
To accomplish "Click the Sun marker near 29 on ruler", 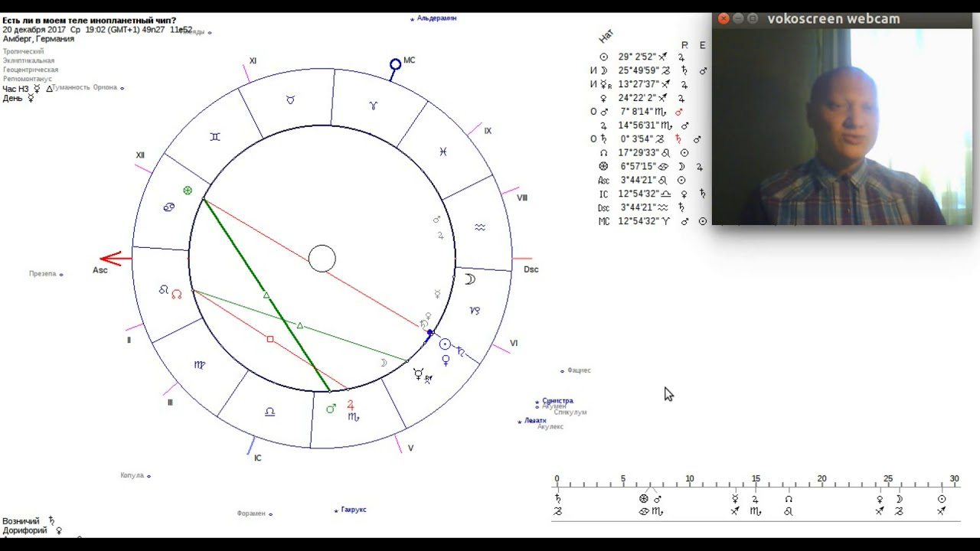I will coord(942,499).
